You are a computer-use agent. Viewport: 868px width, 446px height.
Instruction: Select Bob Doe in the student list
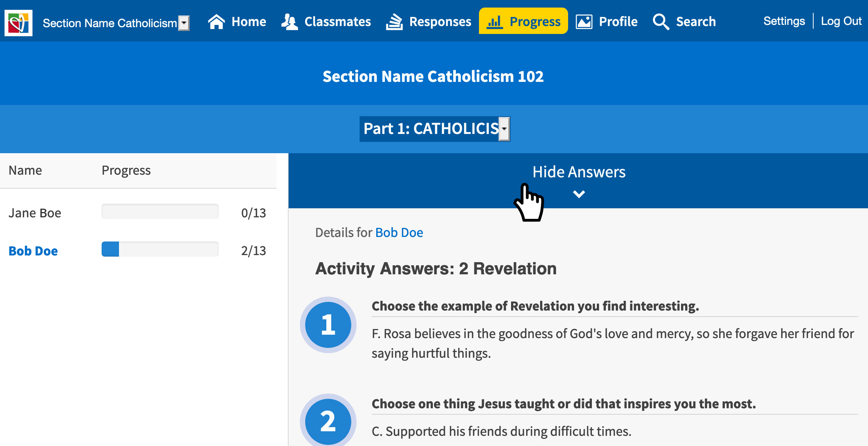33,251
